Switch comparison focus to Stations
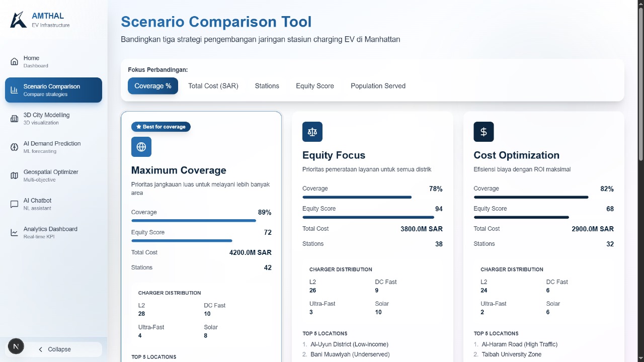The height and width of the screenshot is (362, 644). (x=267, y=86)
